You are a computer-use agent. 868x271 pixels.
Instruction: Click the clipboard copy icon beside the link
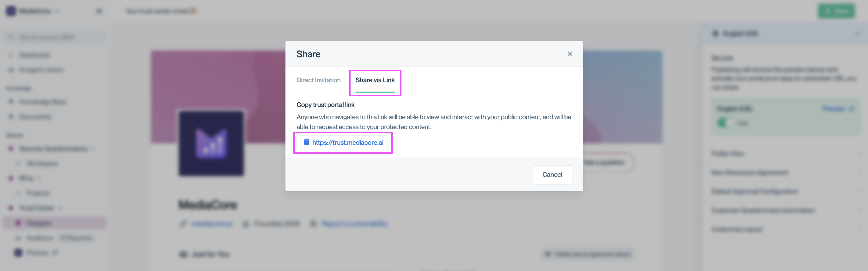307,142
